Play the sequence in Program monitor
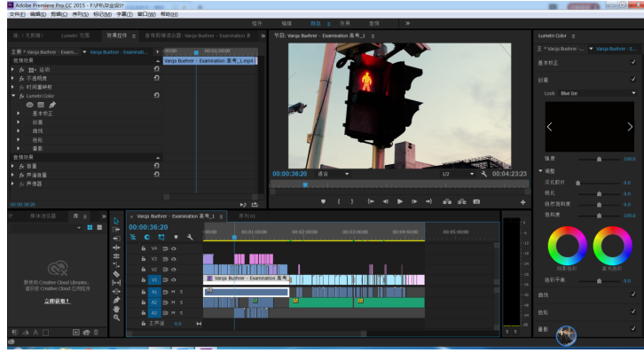Image resolution: width=644 pixels, height=353 pixels. (x=400, y=201)
